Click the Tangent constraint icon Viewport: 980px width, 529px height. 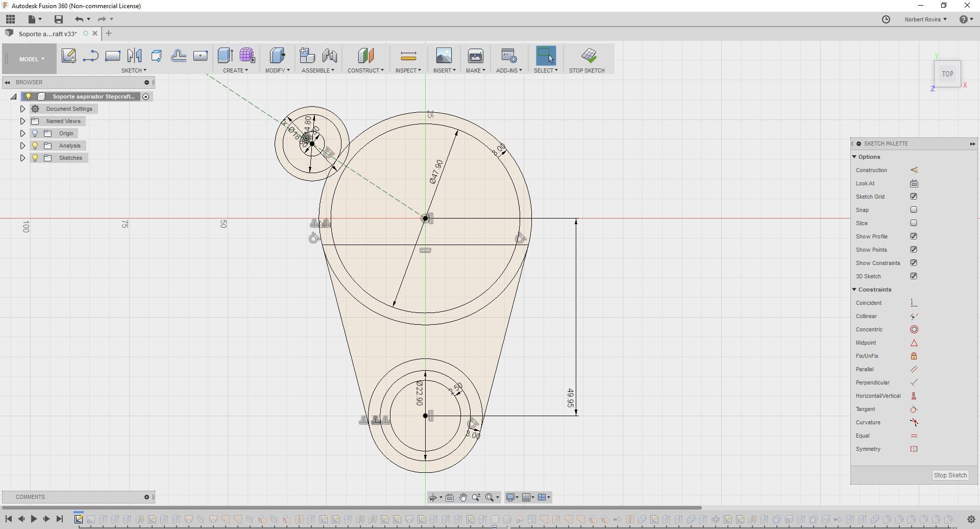click(x=914, y=409)
